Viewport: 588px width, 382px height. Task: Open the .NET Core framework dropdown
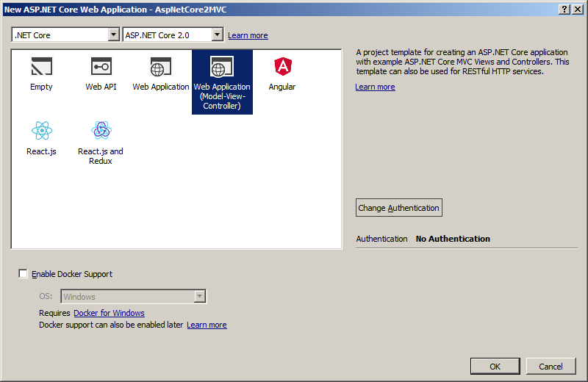[x=65, y=35]
